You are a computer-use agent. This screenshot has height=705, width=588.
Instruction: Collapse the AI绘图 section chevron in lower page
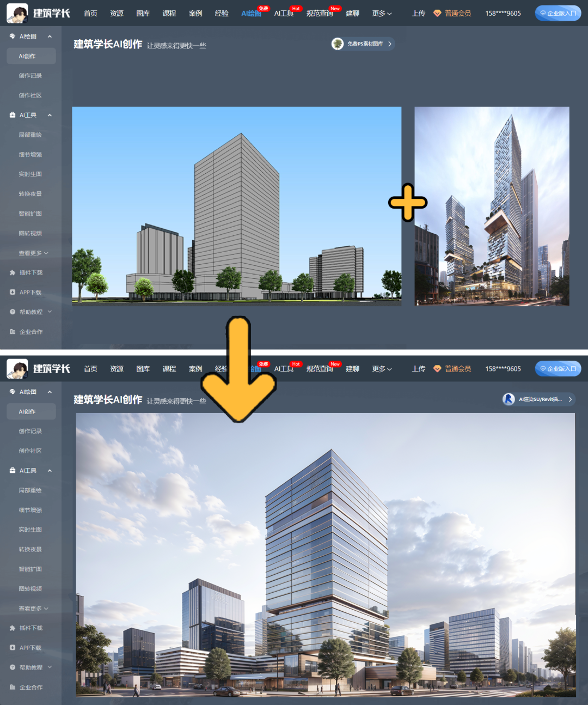point(50,392)
